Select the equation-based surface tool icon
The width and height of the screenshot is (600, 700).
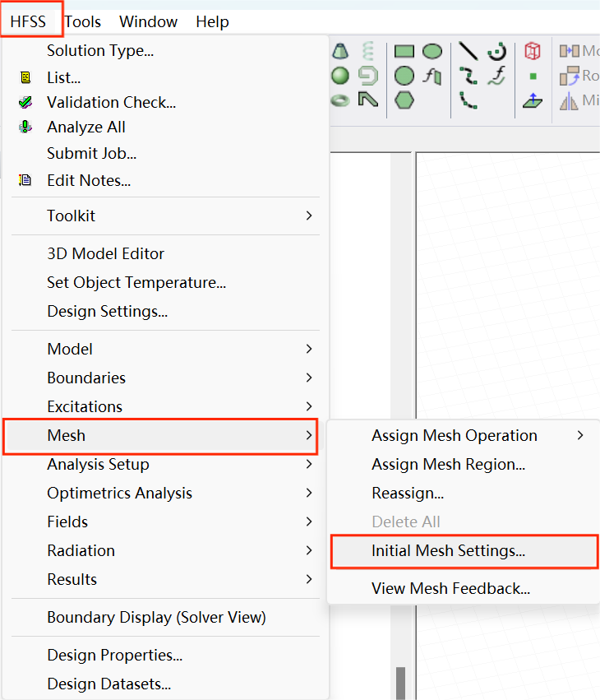[x=432, y=76]
